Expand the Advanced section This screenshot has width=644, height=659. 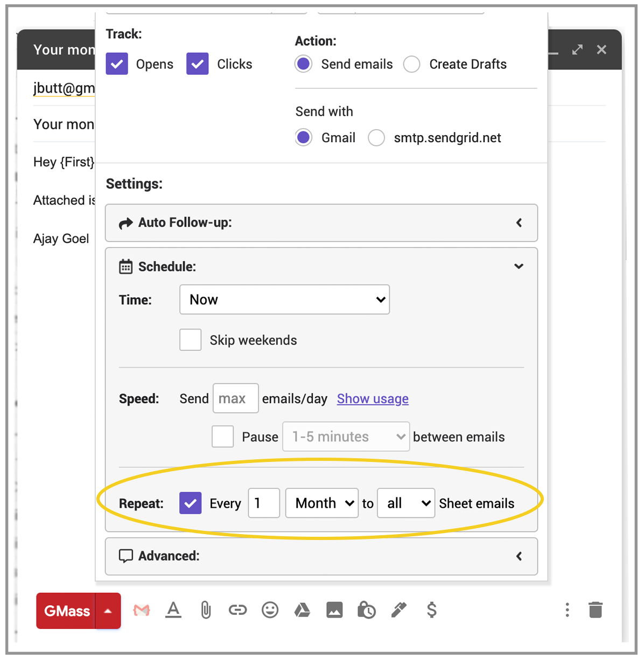pyautogui.click(x=321, y=556)
